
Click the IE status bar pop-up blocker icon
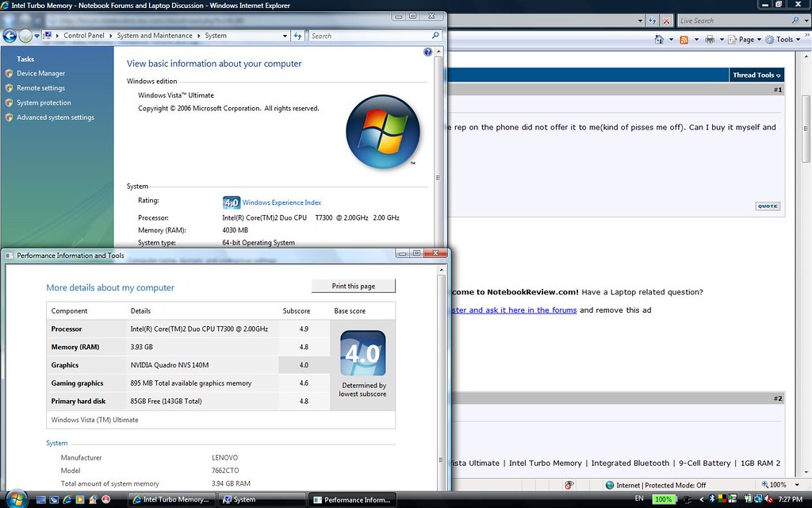(569, 485)
